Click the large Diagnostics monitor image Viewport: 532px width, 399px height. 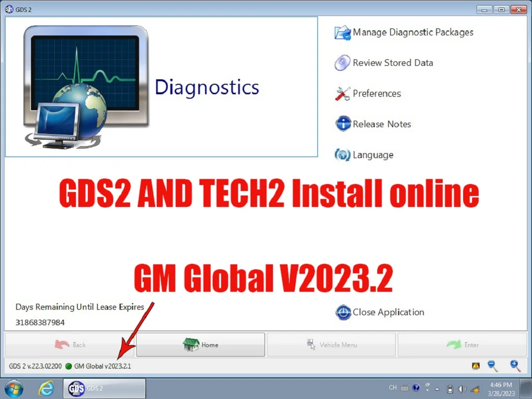tap(86, 87)
